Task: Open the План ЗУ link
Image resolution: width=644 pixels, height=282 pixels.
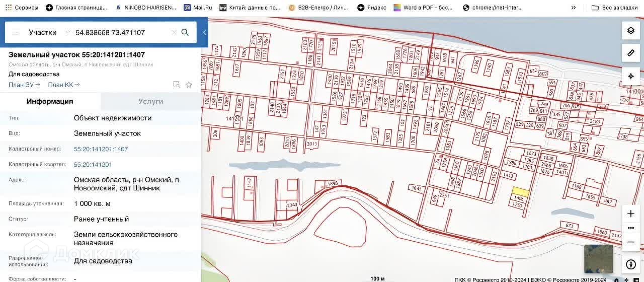Action: coord(24,85)
